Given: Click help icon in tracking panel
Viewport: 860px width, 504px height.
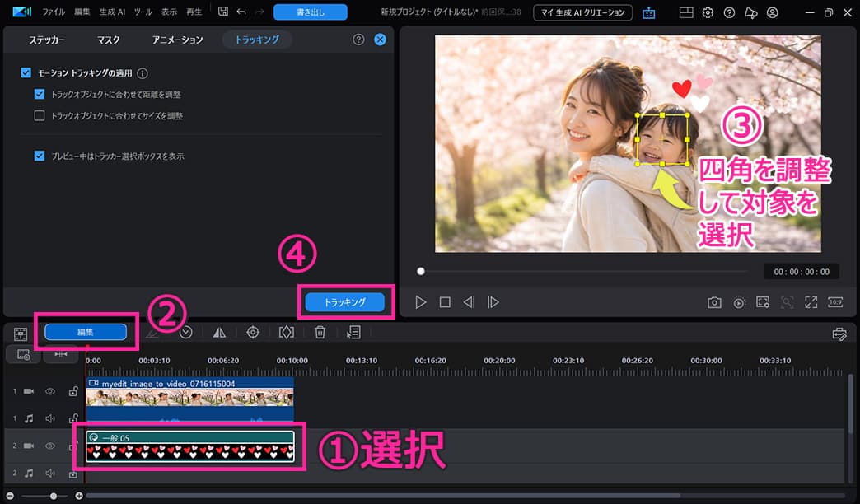Looking at the screenshot, I should click(358, 40).
